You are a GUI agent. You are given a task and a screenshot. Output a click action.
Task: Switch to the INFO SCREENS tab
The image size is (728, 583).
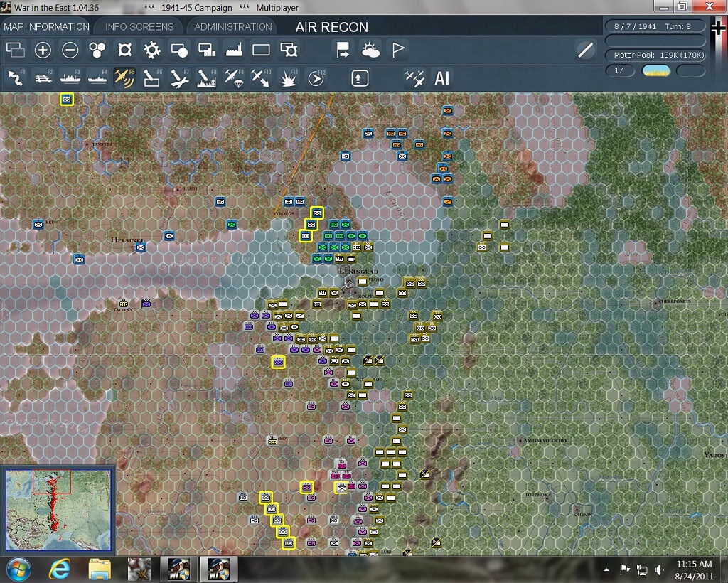pos(139,27)
